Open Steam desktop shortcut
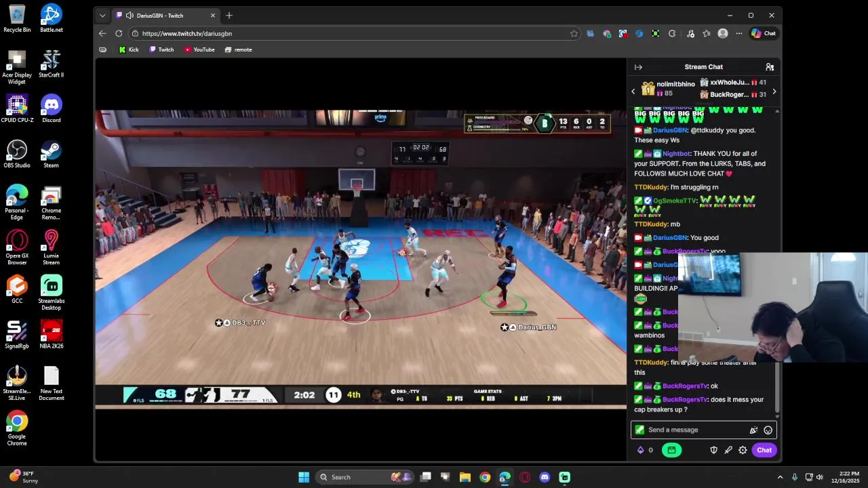The image size is (868, 488). tap(51, 154)
